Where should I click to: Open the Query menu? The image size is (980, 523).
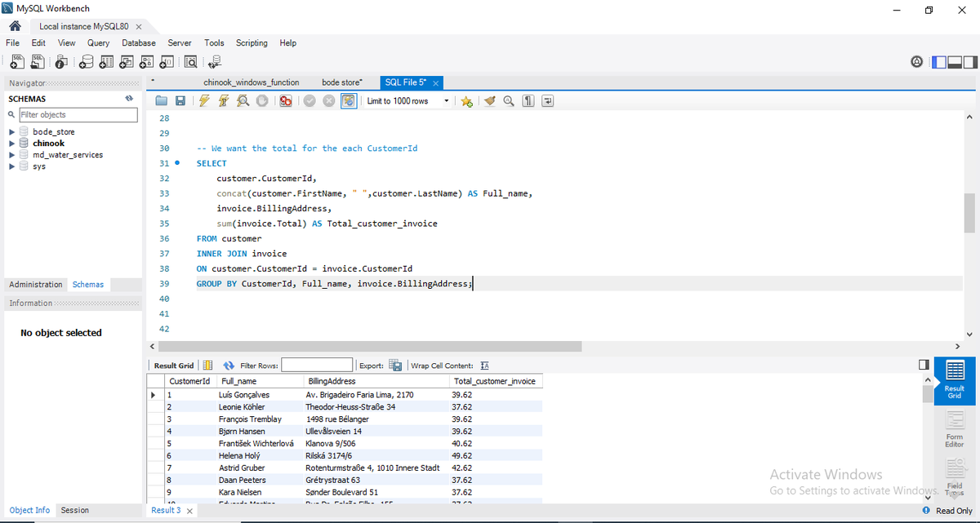(98, 42)
